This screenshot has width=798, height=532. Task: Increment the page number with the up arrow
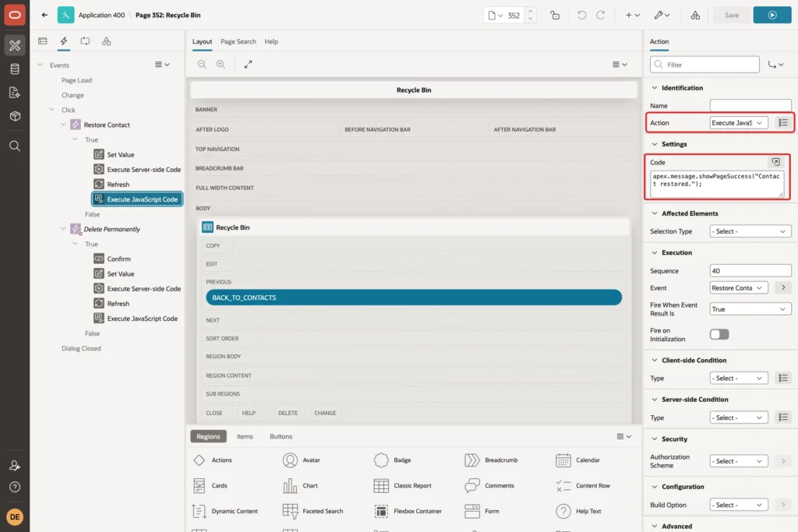click(530, 11)
